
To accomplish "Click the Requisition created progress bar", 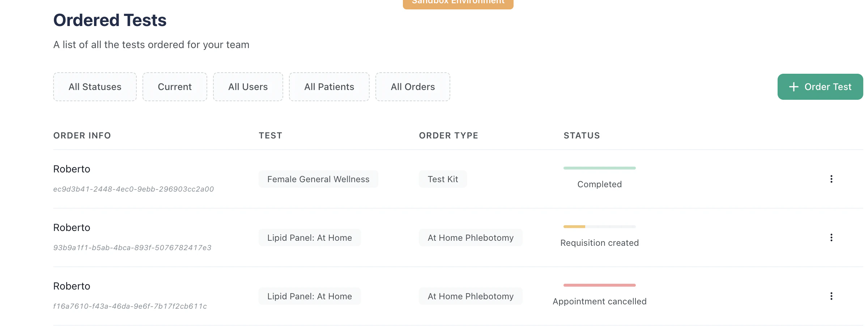I will (599, 227).
